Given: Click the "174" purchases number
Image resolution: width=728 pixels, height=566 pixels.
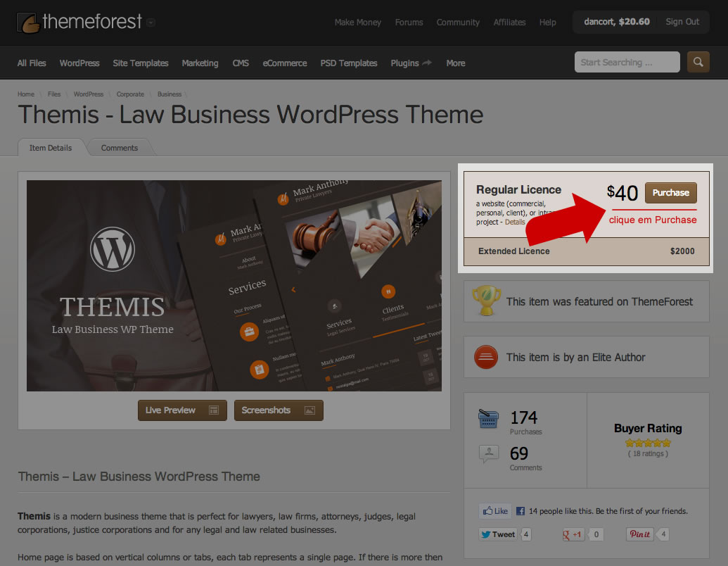Looking at the screenshot, I should (524, 417).
